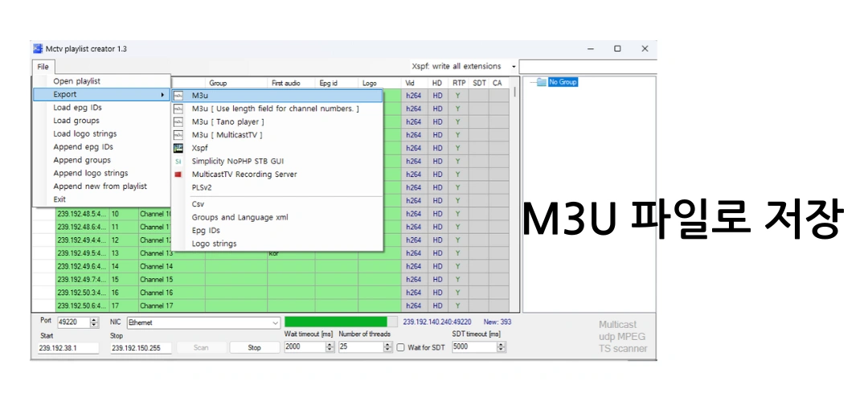Open the File menu
Viewport: 868px width, 402px height.
point(43,67)
